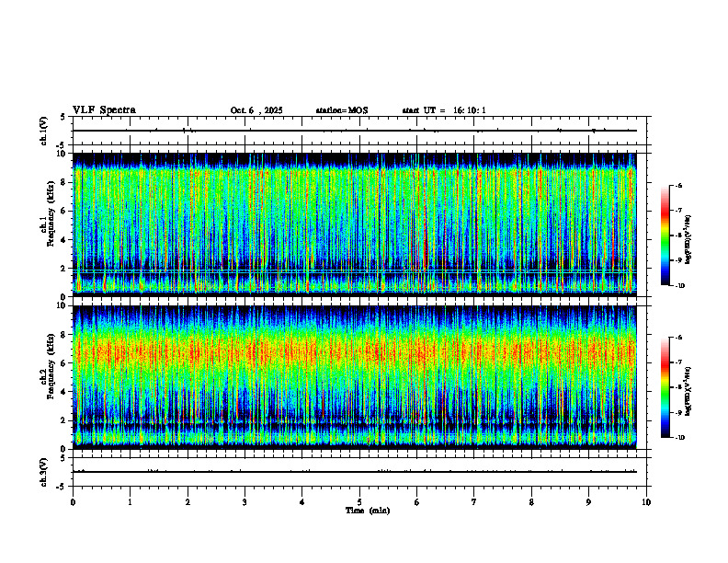Click the "2" tick on the time axis
The width and height of the screenshot is (728, 563).
[x=188, y=502]
